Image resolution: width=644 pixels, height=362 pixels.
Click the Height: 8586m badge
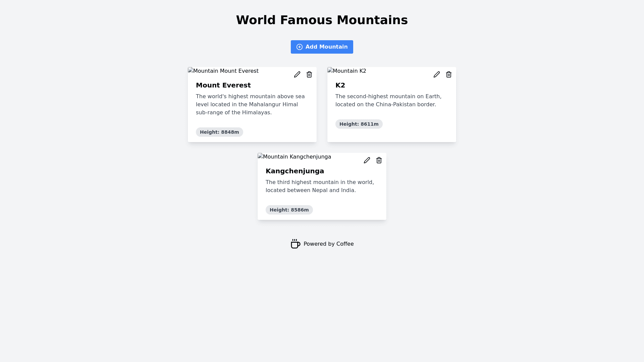(289, 210)
